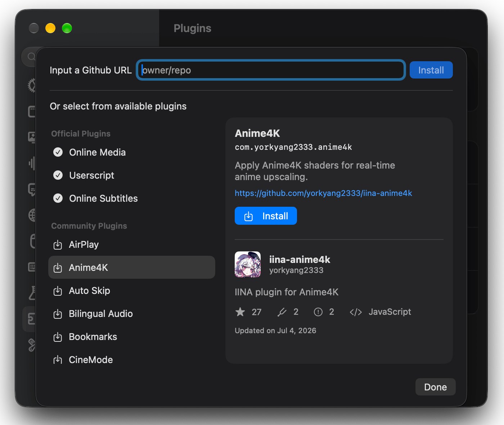Select Online Media in Official Plugins

point(132,152)
